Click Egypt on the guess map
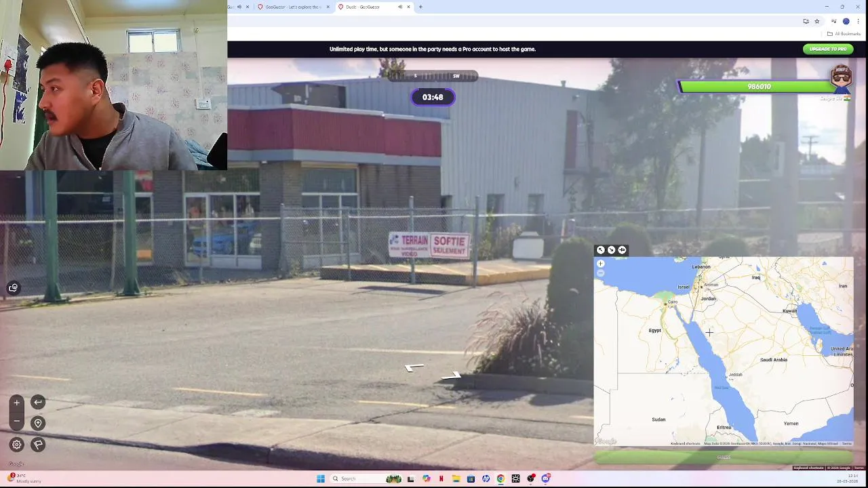The height and width of the screenshot is (488, 868). pos(654,331)
